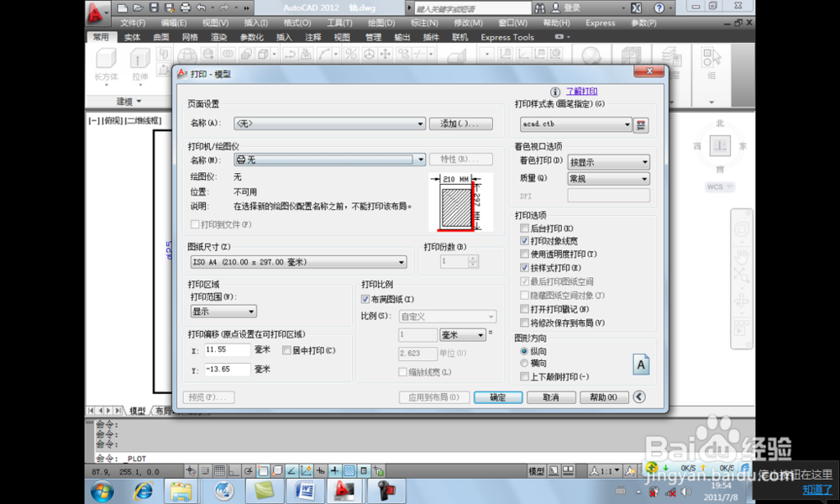
Task: Check 上下颠倒打印 upside-down checkbox
Action: click(524, 377)
